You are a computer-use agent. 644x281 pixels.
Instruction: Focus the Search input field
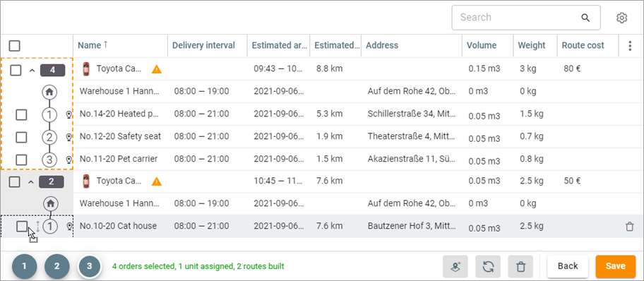(518, 18)
